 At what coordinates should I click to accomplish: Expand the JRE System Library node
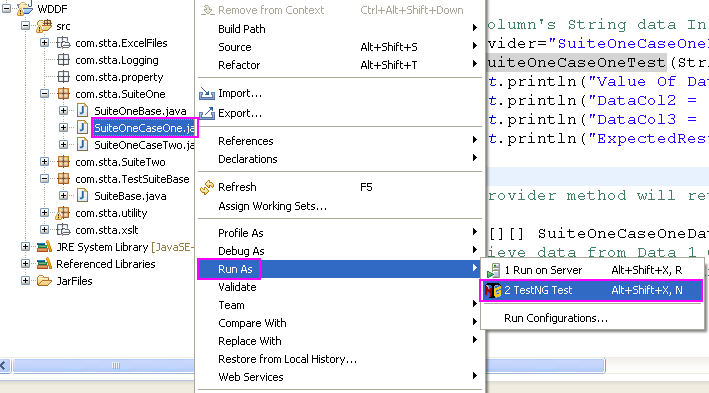pyautogui.click(x=25, y=247)
